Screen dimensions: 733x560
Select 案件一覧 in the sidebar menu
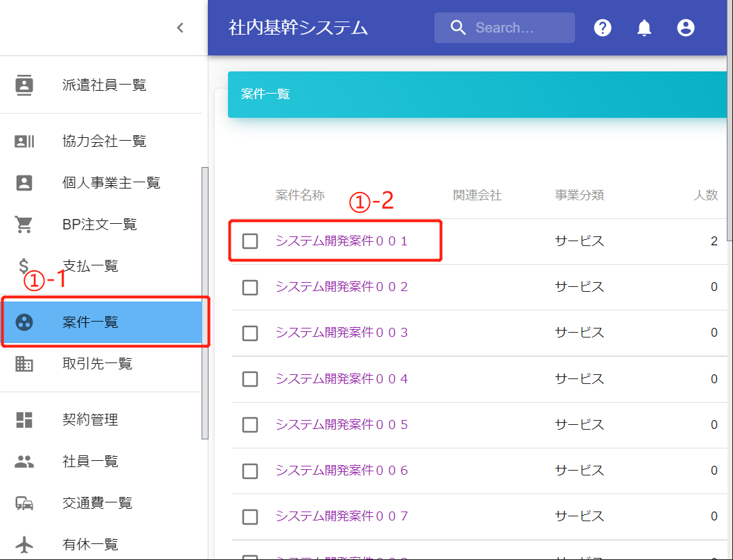90,322
